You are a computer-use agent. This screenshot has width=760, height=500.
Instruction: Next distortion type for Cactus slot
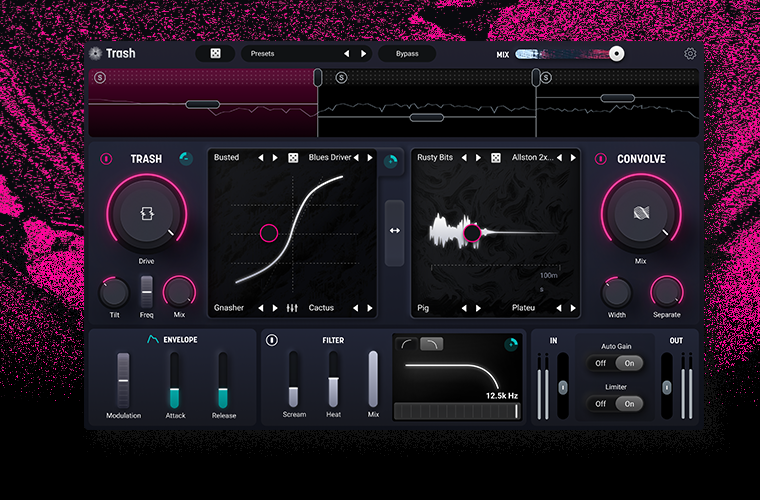370,308
